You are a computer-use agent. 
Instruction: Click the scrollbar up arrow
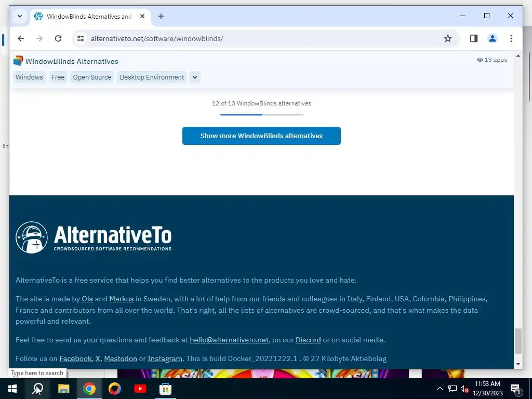(518, 56)
